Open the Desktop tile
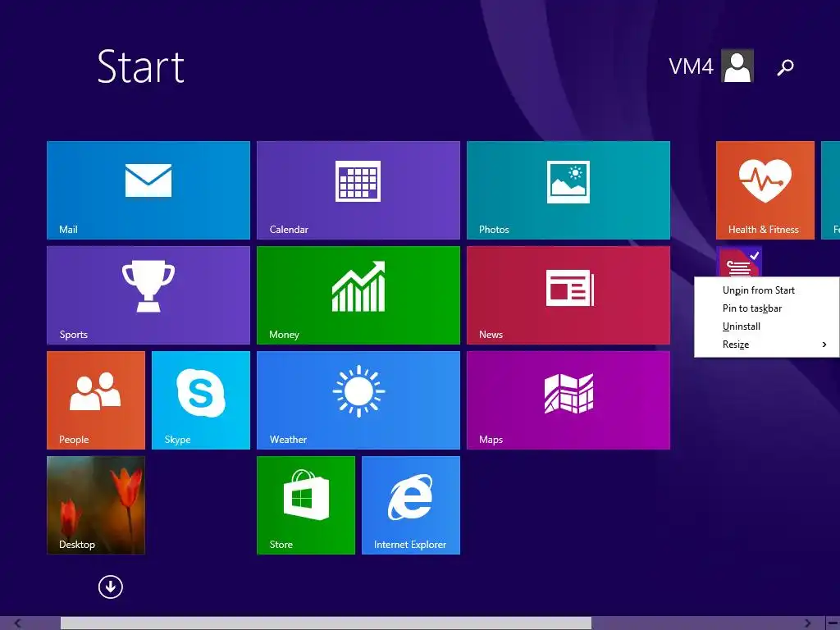Viewport: 840px width, 630px height. pos(96,505)
